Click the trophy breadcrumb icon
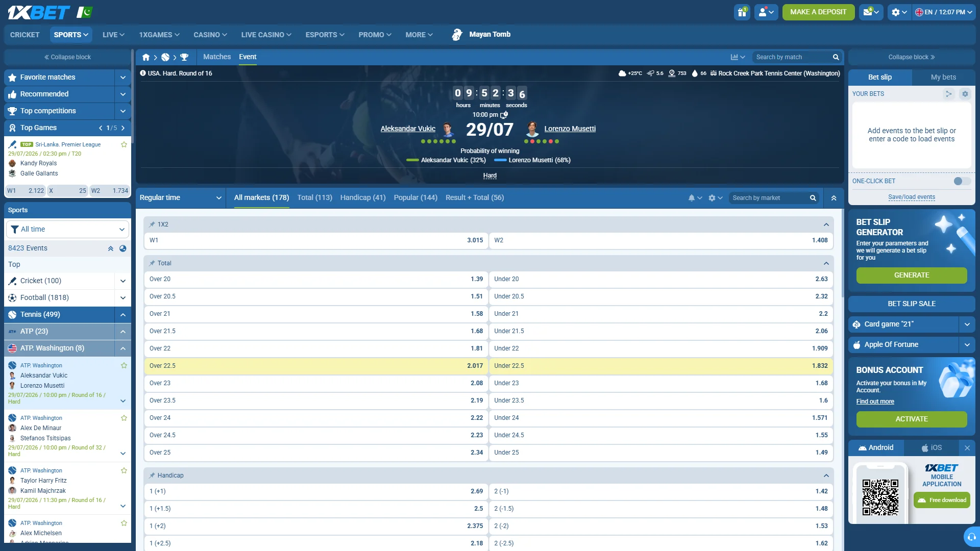 [x=184, y=57]
